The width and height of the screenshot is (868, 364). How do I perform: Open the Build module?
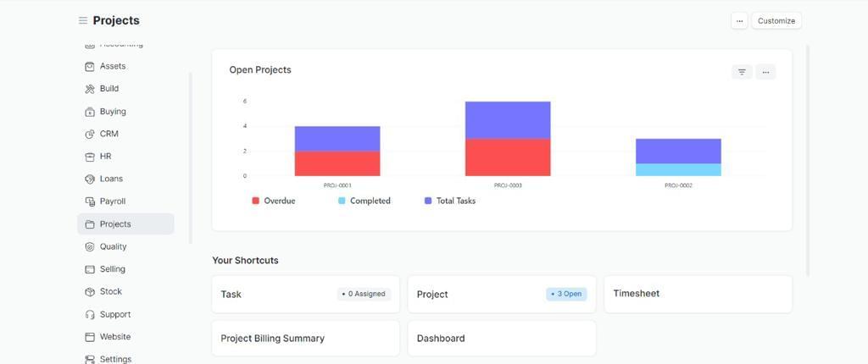click(x=125, y=89)
